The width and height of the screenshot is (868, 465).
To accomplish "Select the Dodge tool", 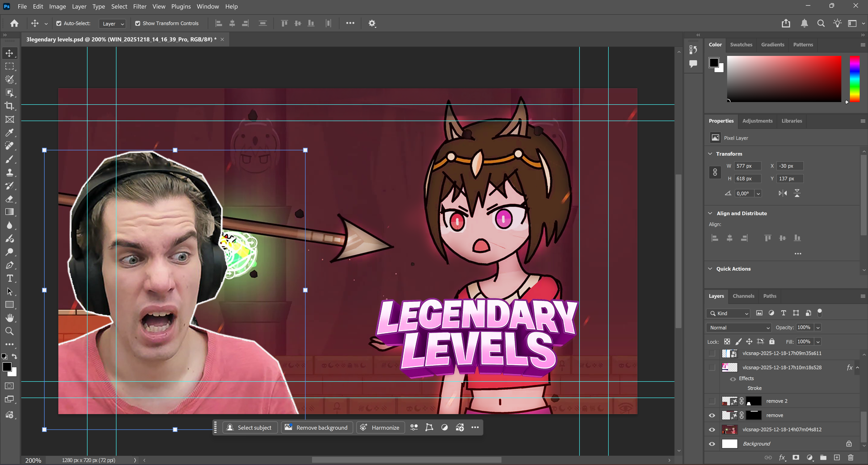I will pyautogui.click(x=9, y=252).
